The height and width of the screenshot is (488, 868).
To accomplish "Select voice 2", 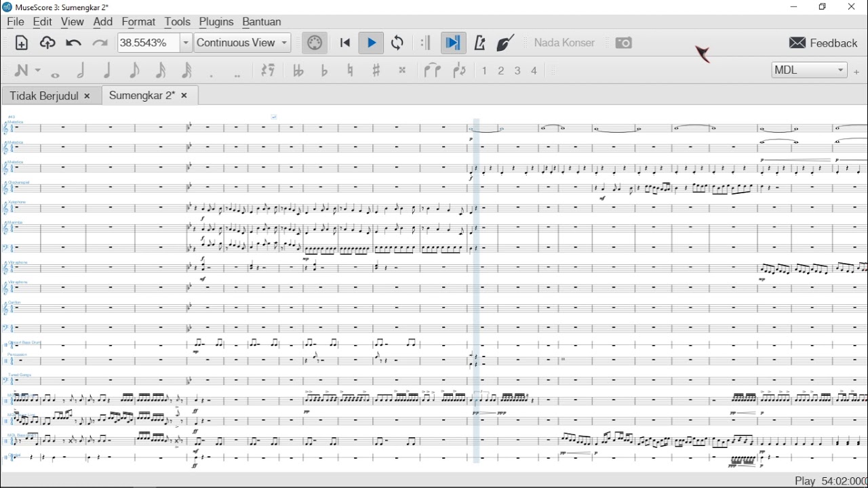I will (501, 70).
